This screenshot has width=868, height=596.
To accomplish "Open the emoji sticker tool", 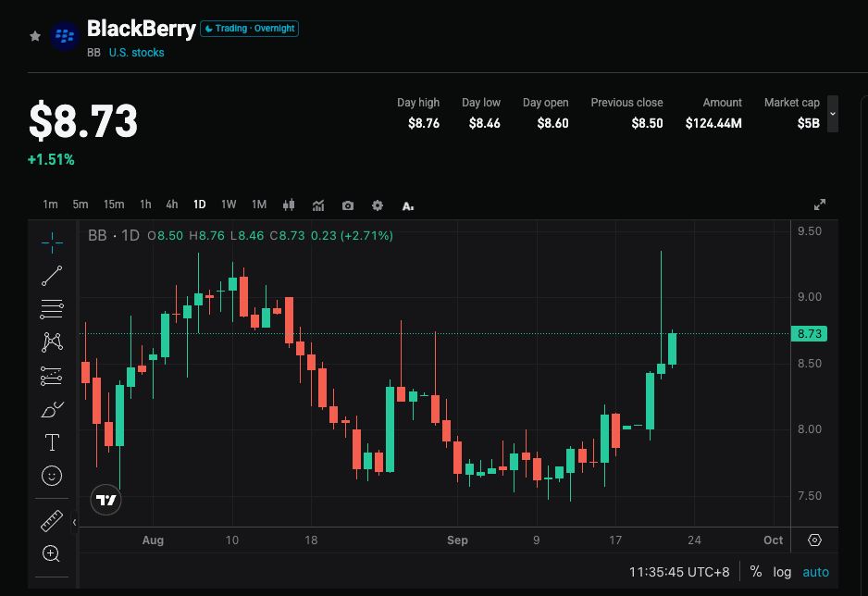I will click(52, 476).
